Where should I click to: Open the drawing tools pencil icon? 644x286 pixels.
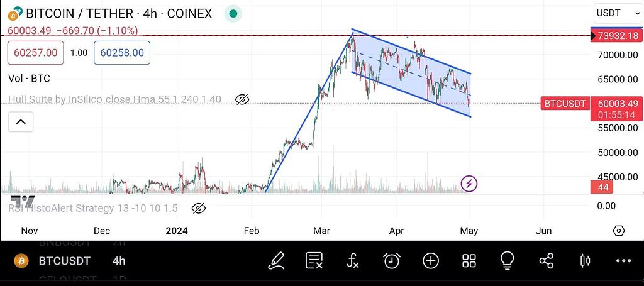[x=275, y=260]
